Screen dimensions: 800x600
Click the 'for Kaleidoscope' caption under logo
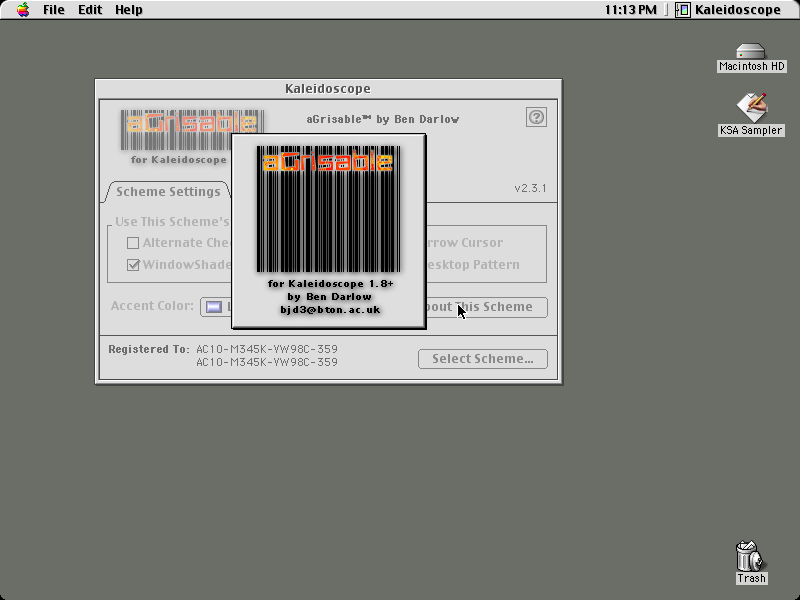click(179, 160)
